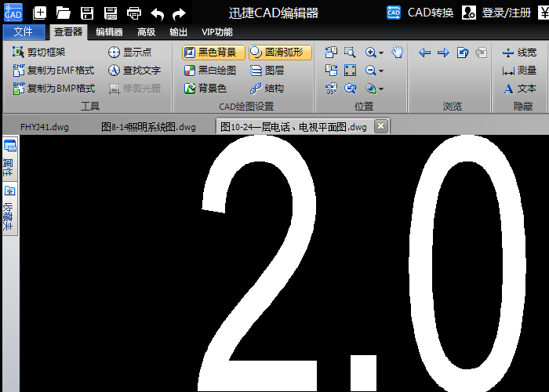
Task: Click the new file icon in title bar
Action: [x=39, y=13]
